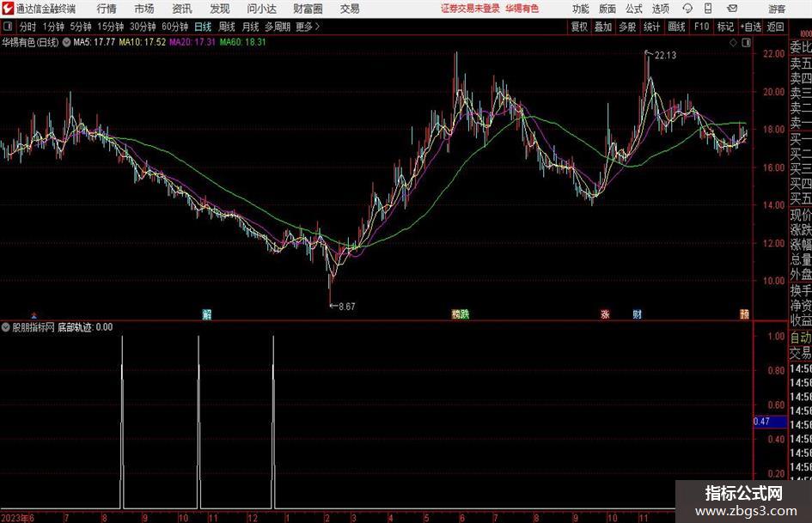This screenshot has height=523, width=812.
Task: Click the 叠加 overlay button
Action: pos(603,27)
